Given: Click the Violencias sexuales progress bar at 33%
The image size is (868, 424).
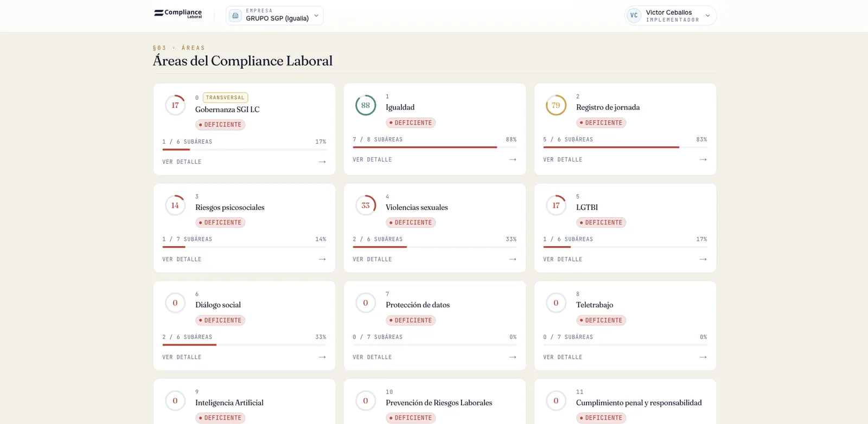Looking at the screenshot, I should 435,247.
